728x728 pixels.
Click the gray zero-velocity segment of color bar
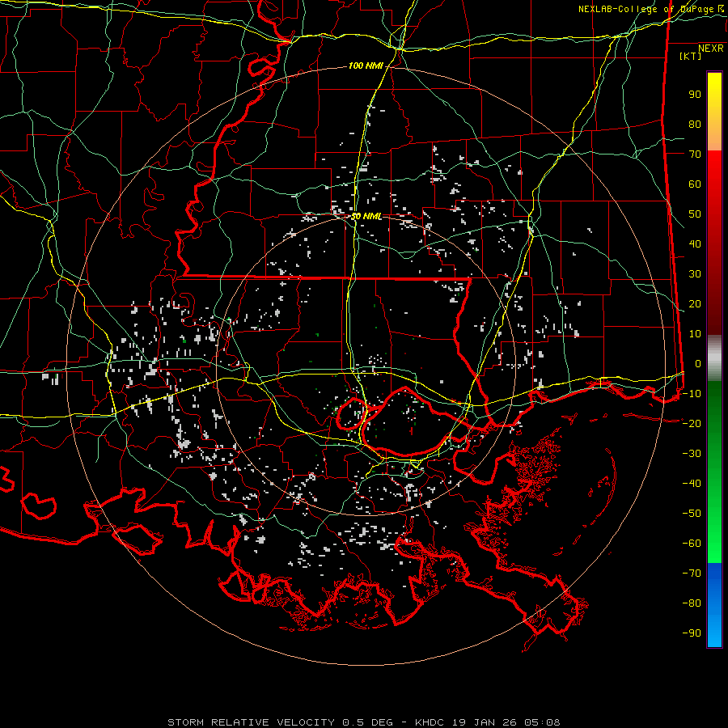click(x=714, y=358)
